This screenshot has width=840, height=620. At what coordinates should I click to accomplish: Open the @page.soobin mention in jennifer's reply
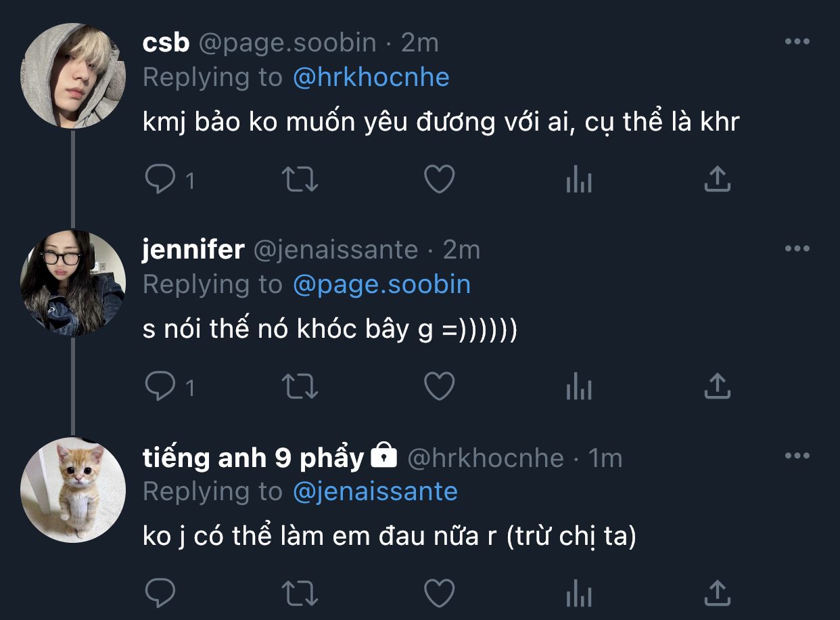pyautogui.click(x=381, y=284)
